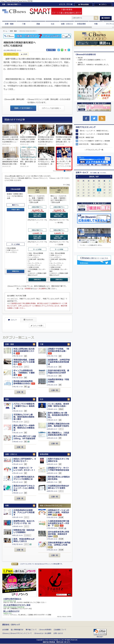Click the search keyword input field
The width and height of the screenshot is (114, 644).
pos(83,18)
